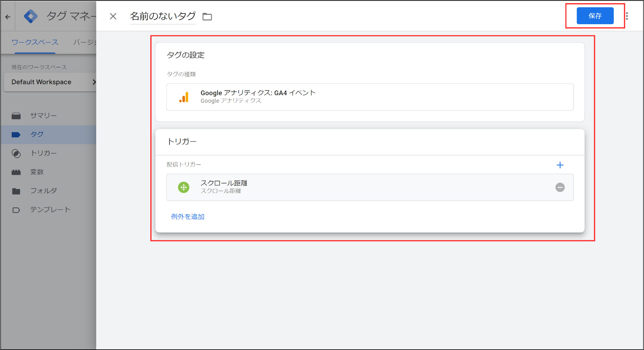Click the 変数 brick icon
Screen dimensions: 644x350
[x=16, y=172]
